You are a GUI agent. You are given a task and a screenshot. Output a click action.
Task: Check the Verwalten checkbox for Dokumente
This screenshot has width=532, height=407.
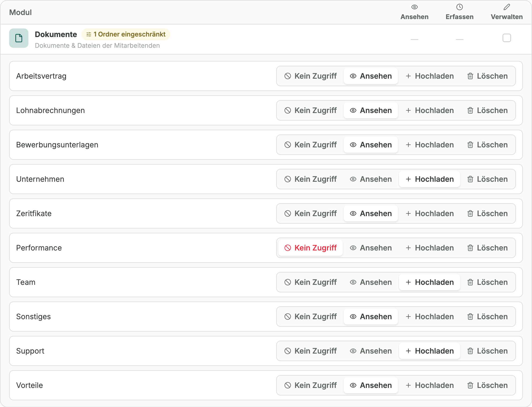pos(507,38)
